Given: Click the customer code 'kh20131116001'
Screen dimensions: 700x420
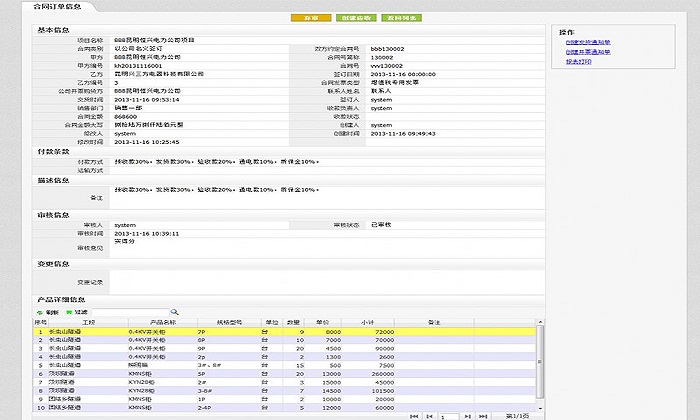Looking at the screenshot, I should (x=138, y=66).
